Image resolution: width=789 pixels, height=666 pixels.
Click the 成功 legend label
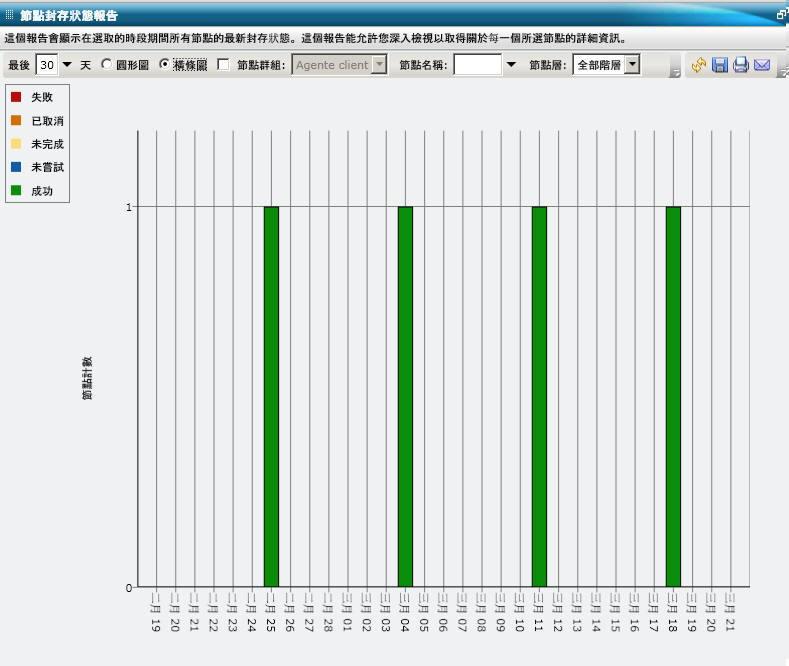(x=42, y=191)
